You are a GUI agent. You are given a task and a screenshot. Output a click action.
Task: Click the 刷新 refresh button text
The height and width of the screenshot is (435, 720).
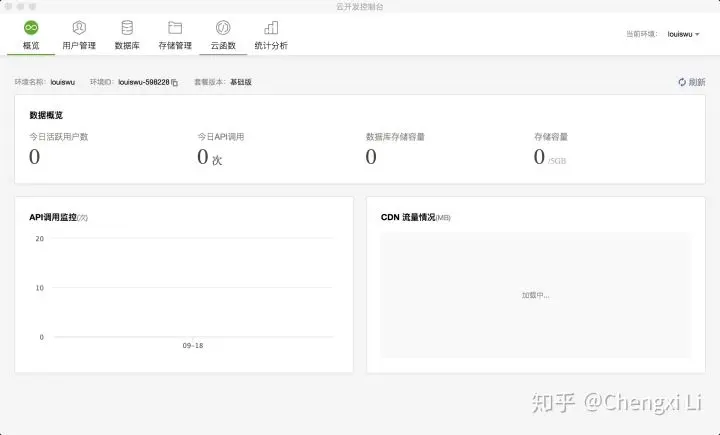coord(697,82)
